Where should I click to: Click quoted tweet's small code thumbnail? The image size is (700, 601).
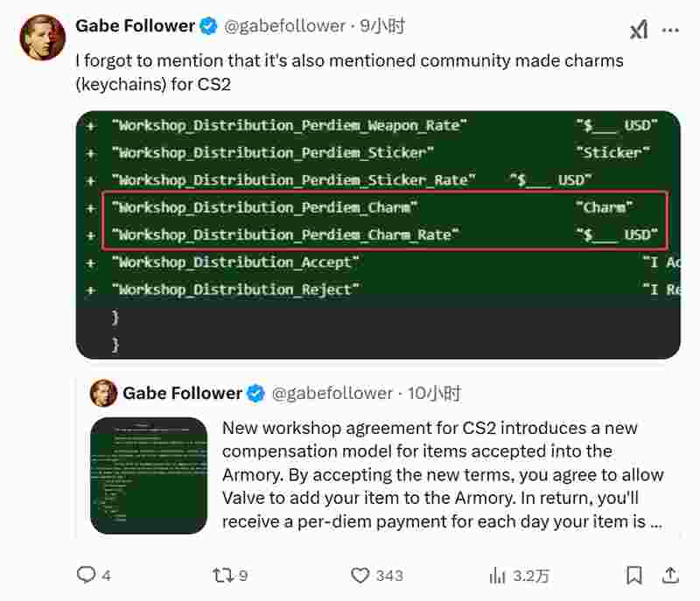click(x=150, y=476)
